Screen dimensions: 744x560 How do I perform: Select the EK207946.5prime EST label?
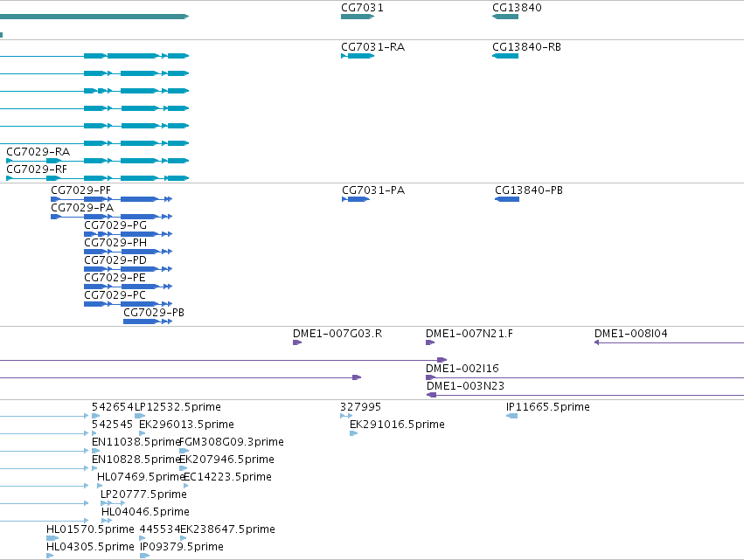pos(226,460)
